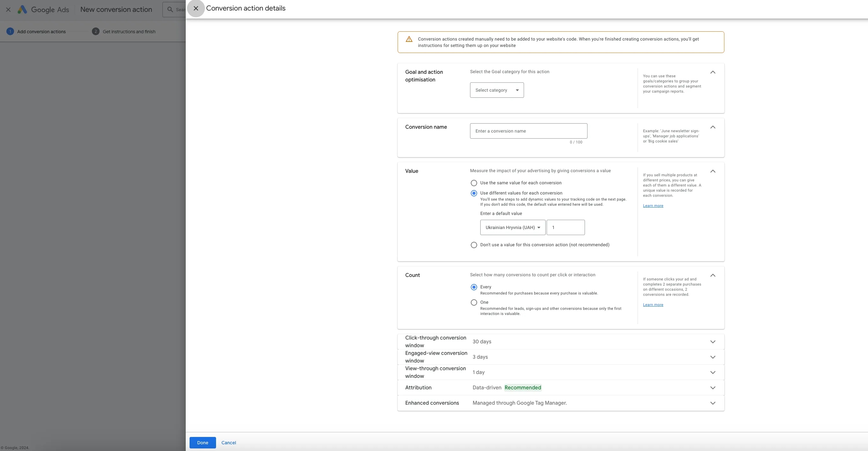Screen dimensions: 868x451
Task: Collapse the Conversion name section
Action: coord(713,127)
